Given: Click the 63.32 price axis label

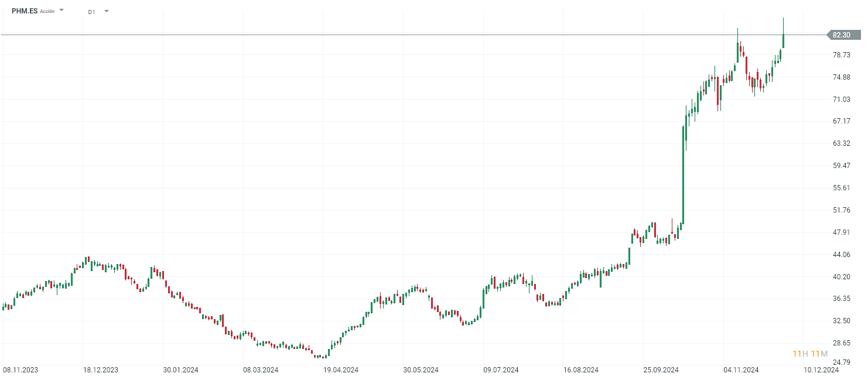Looking at the screenshot, I should [x=841, y=143].
